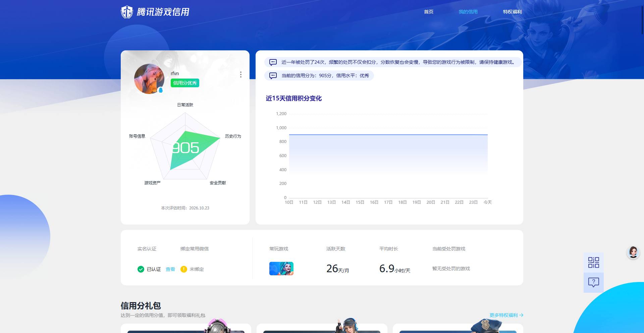Click the 未绑定 WeChat binding status
This screenshot has width=644, height=333.
point(197,269)
